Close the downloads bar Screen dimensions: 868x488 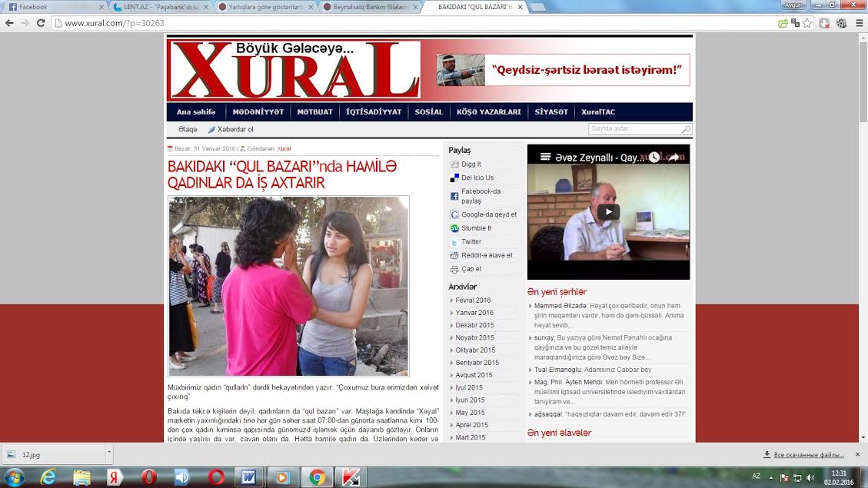(x=857, y=454)
